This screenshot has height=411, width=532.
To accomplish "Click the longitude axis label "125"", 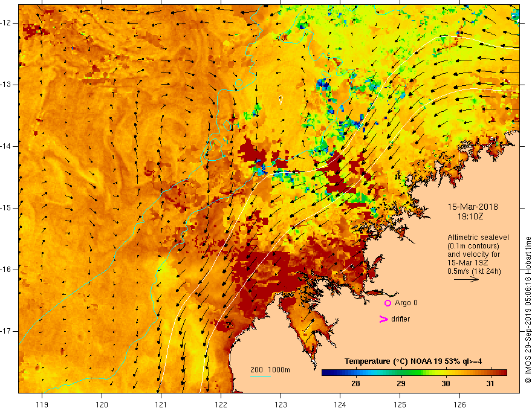I will tap(400, 404).
